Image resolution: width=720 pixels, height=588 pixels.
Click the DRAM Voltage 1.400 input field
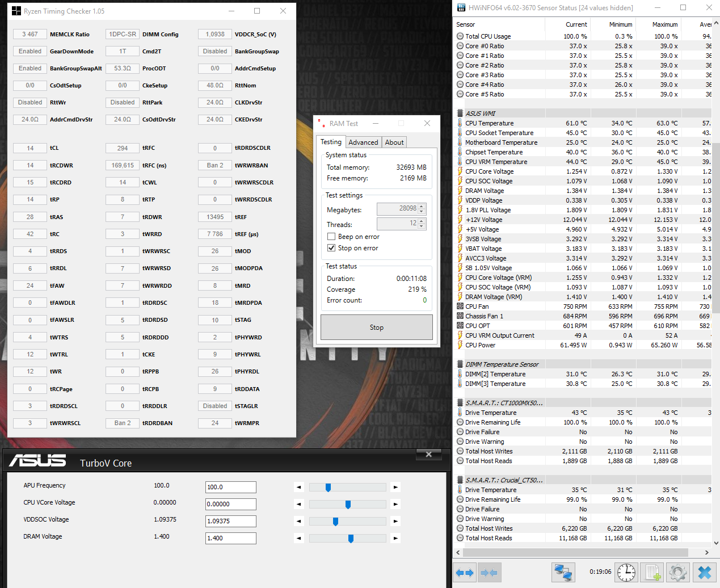pyautogui.click(x=231, y=538)
